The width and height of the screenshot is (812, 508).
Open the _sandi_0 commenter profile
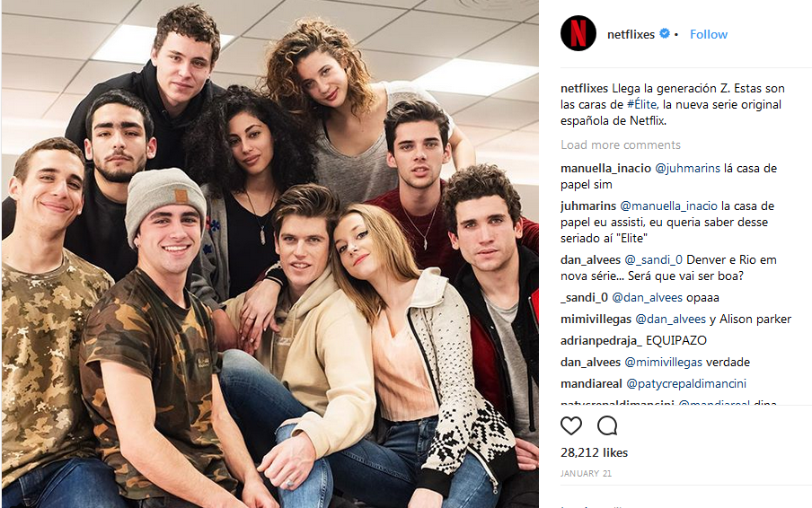pyautogui.click(x=584, y=297)
